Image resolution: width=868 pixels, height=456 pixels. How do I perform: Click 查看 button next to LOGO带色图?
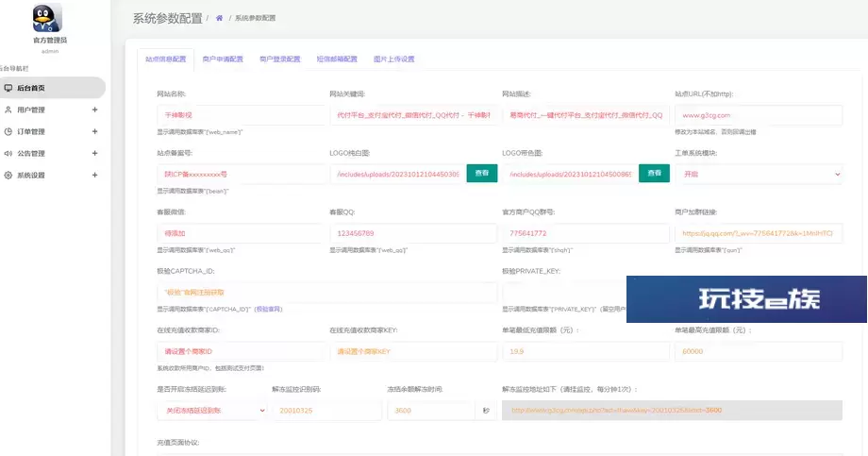(655, 173)
